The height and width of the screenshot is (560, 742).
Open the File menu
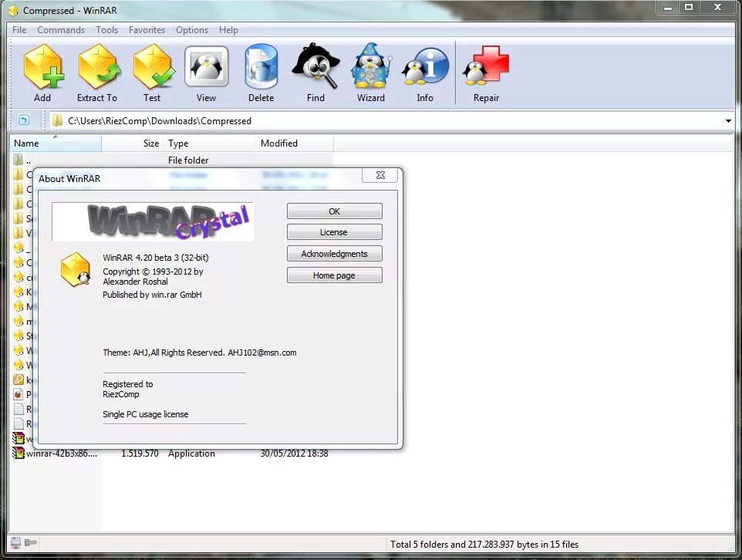19,30
